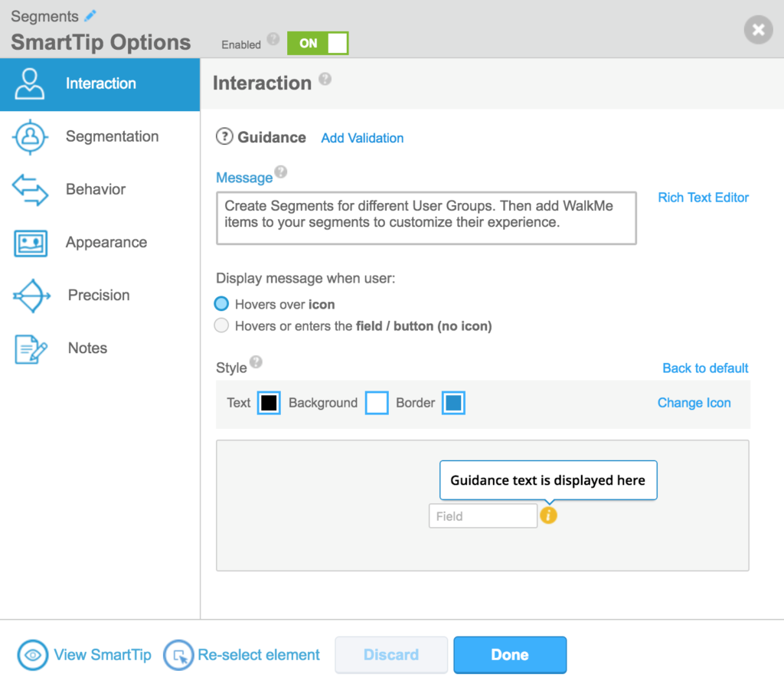
Task: Open the Precision diamond icon
Action: (29, 295)
